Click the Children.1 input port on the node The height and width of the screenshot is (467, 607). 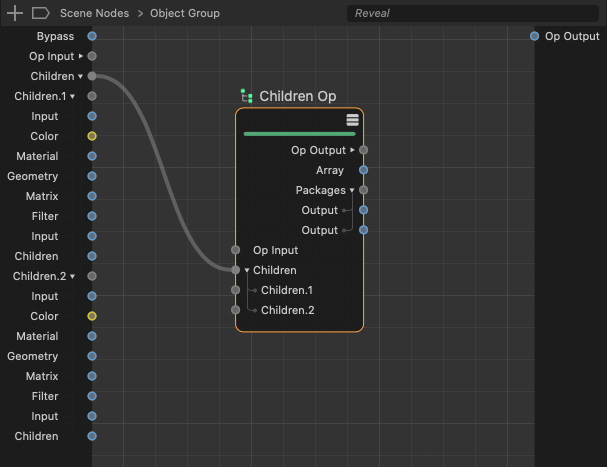pos(236,290)
